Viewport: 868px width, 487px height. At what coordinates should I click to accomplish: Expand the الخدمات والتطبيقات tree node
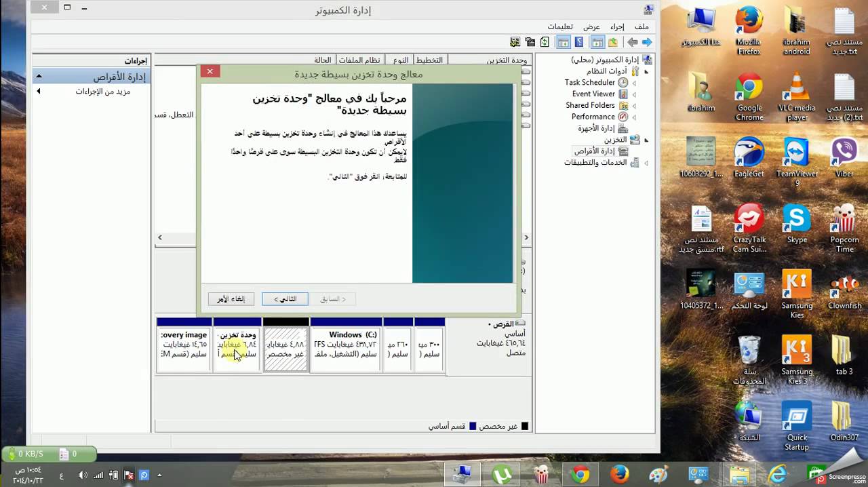coord(646,163)
